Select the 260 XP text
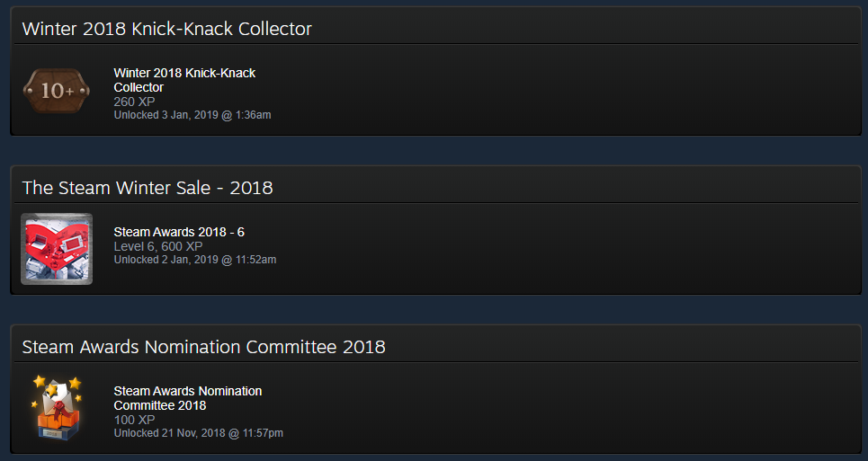The image size is (868, 461). (x=134, y=102)
